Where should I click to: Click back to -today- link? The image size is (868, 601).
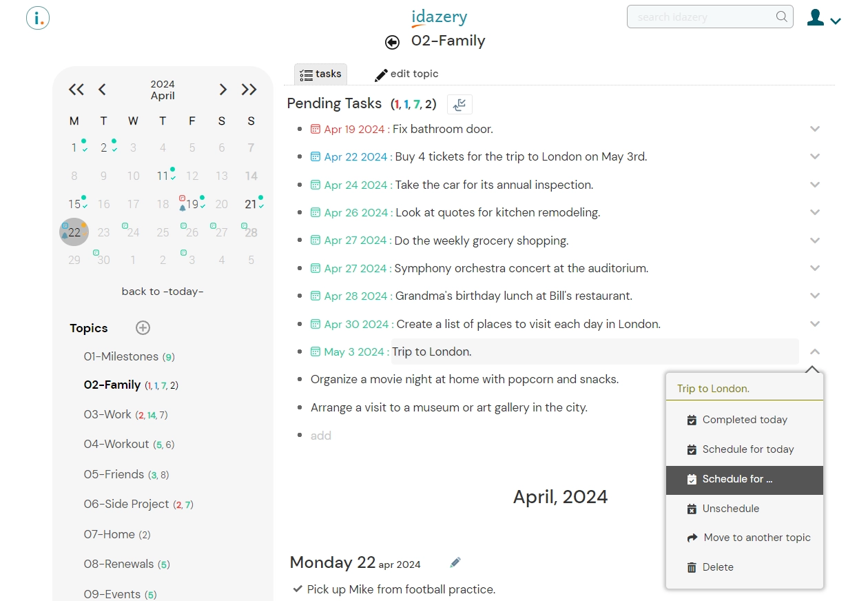coord(163,292)
